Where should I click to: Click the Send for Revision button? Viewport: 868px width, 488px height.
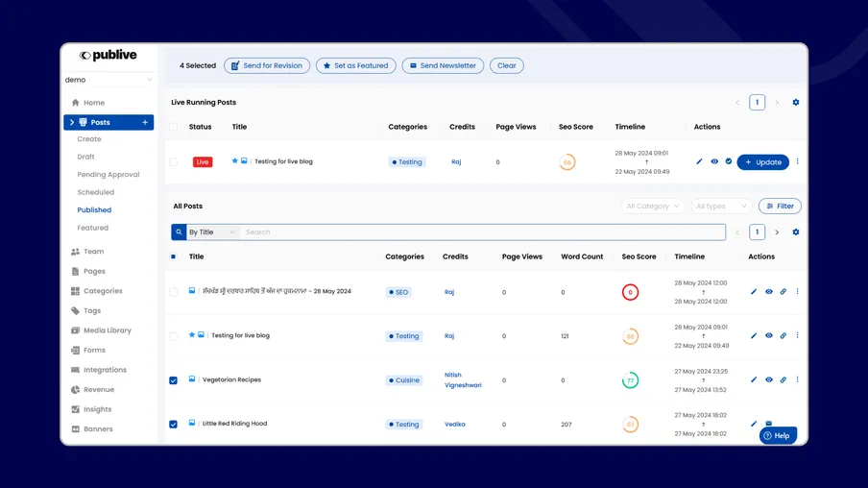(266, 66)
